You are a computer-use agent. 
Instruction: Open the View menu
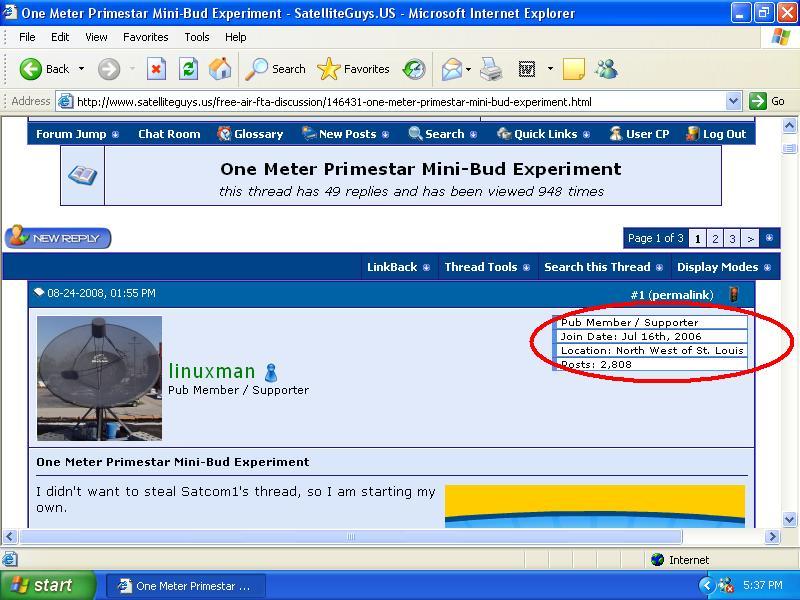tap(96, 37)
